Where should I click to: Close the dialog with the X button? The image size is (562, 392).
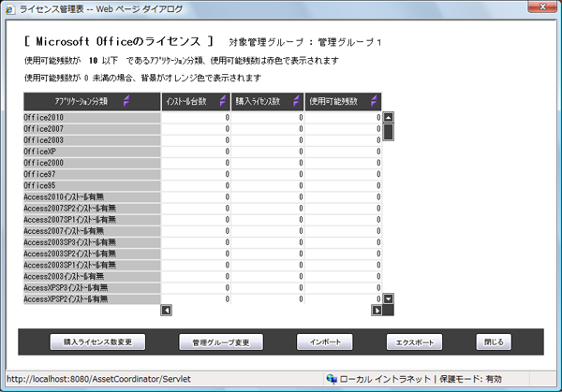(542, 7)
